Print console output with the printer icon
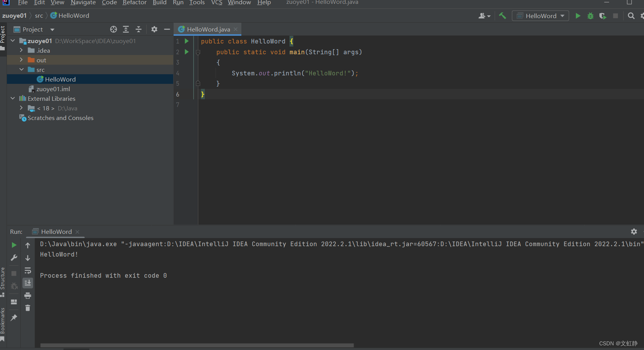This screenshot has width=644, height=350. 27,296
